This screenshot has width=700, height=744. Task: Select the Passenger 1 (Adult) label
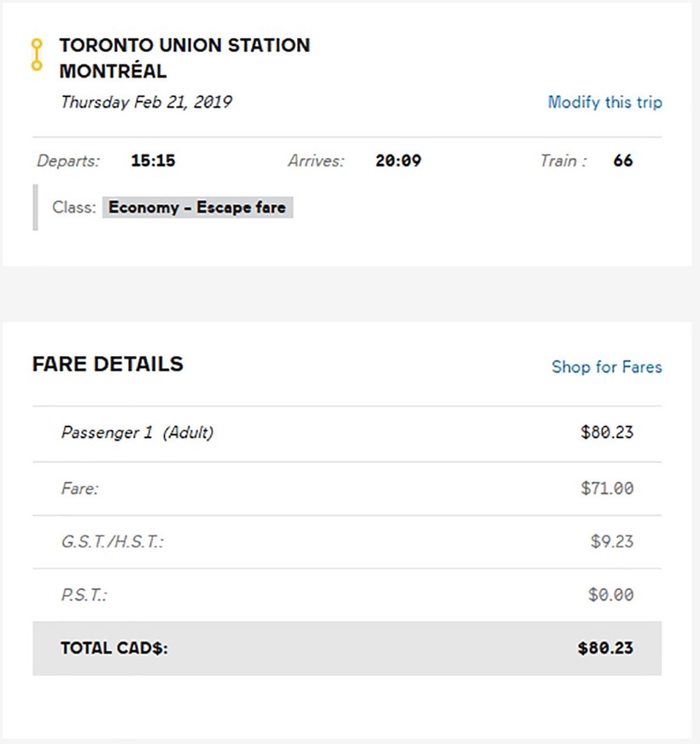click(137, 433)
